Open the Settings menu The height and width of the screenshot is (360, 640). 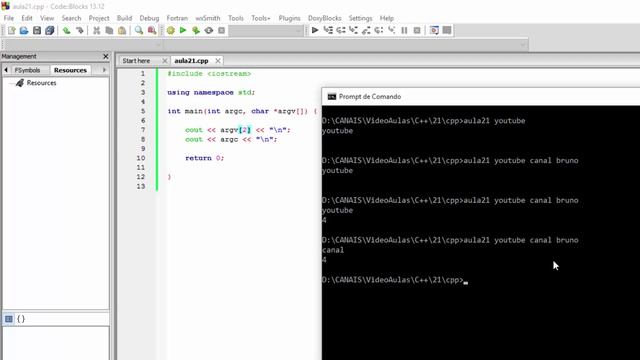(360, 18)
